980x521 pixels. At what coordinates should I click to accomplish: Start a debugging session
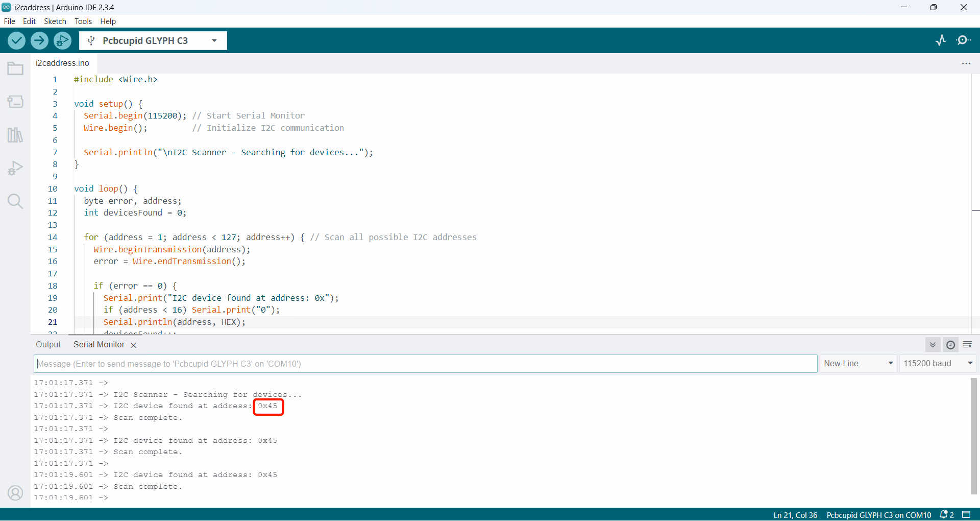click(62, 40)
